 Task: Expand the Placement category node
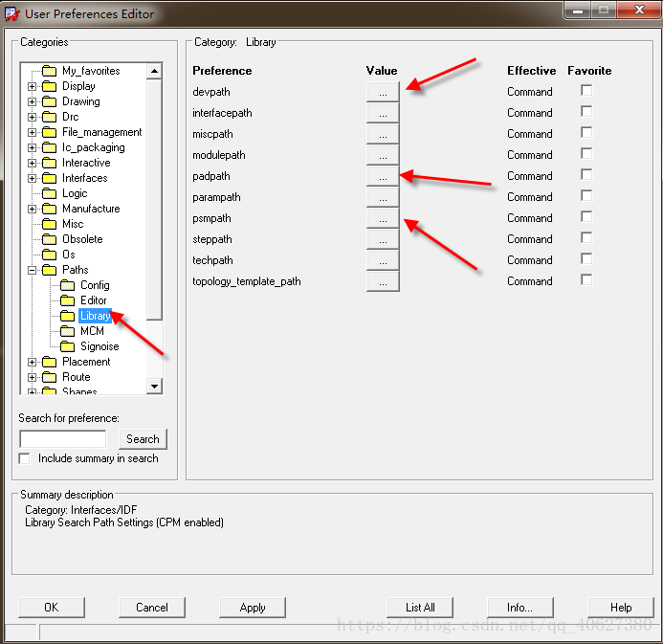click(x=33, y=362)
